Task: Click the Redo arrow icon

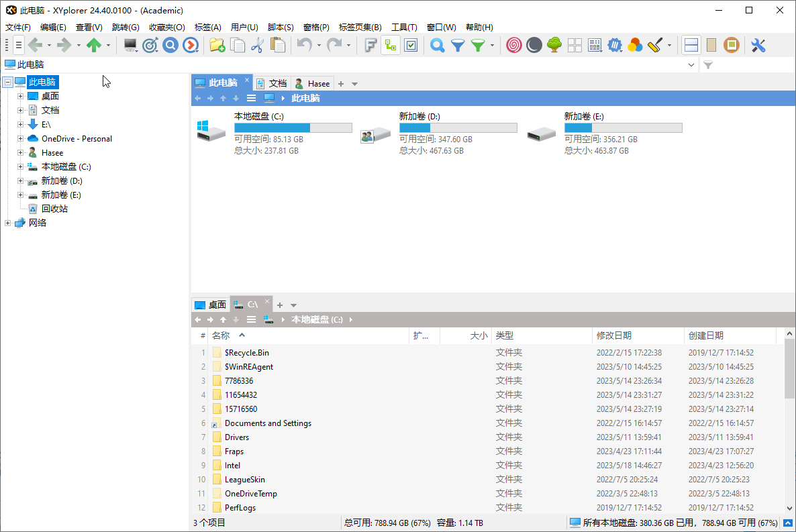Action: [334, 45]
